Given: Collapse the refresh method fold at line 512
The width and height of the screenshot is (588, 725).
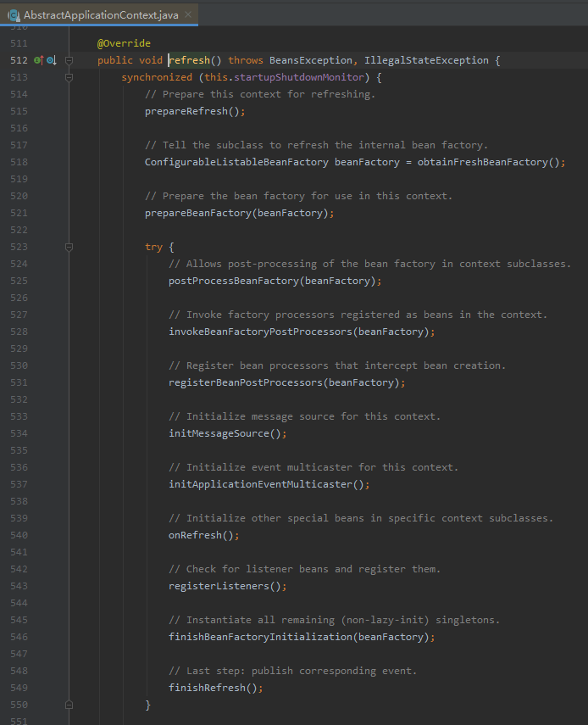Looking at the screenshot, I should click(x=69, y=60).
